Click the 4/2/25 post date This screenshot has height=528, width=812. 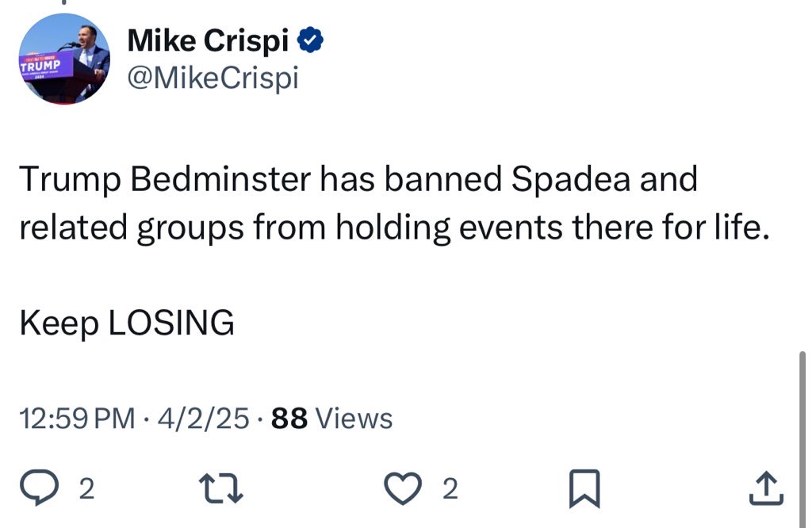(x=203, y=419)
